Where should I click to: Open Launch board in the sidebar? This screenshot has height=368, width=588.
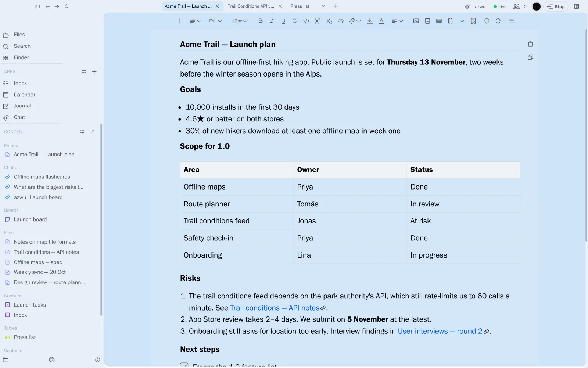click(30, 220)
